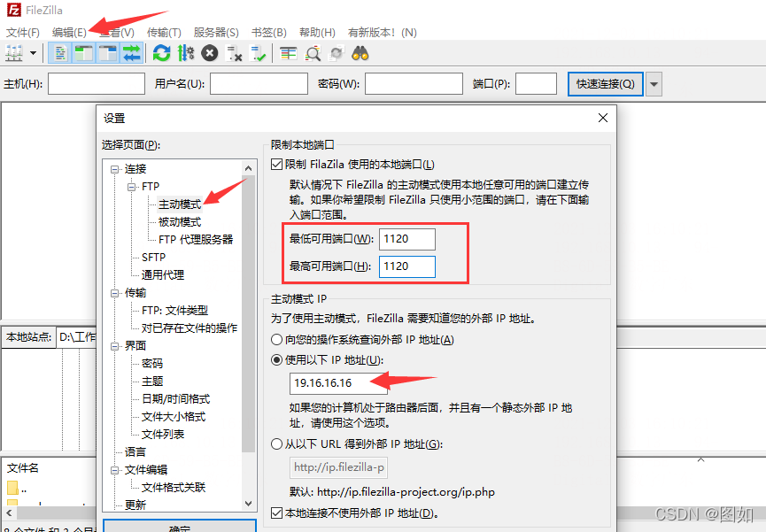The image size is (766, 532).
Task: Open the Site Manager
Action: [14, 52]
